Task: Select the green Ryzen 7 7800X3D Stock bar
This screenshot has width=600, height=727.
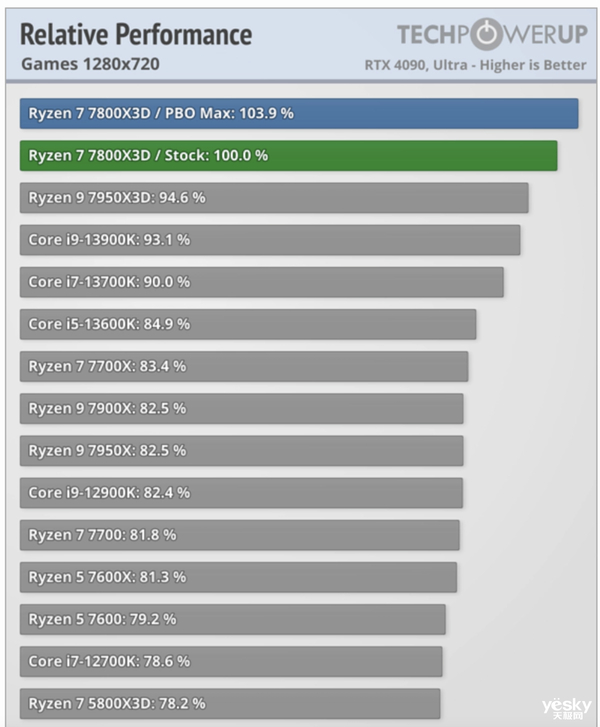Action: [x=288, y=156]
